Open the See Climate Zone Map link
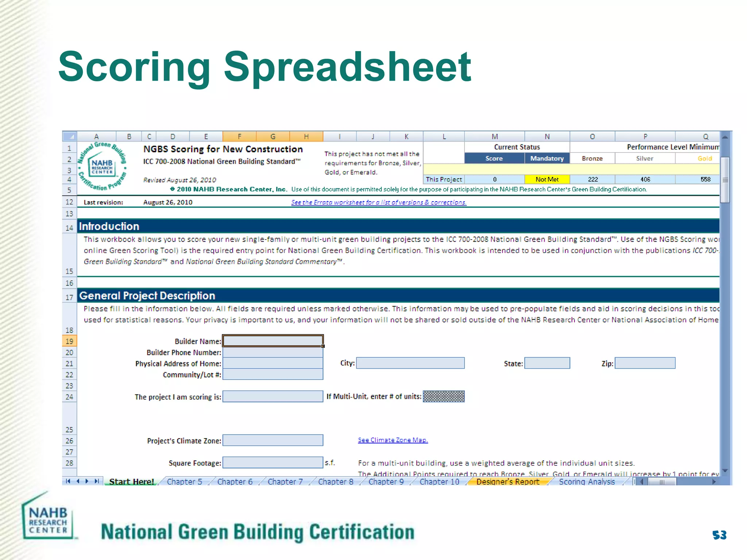 (x=393, y=440)
